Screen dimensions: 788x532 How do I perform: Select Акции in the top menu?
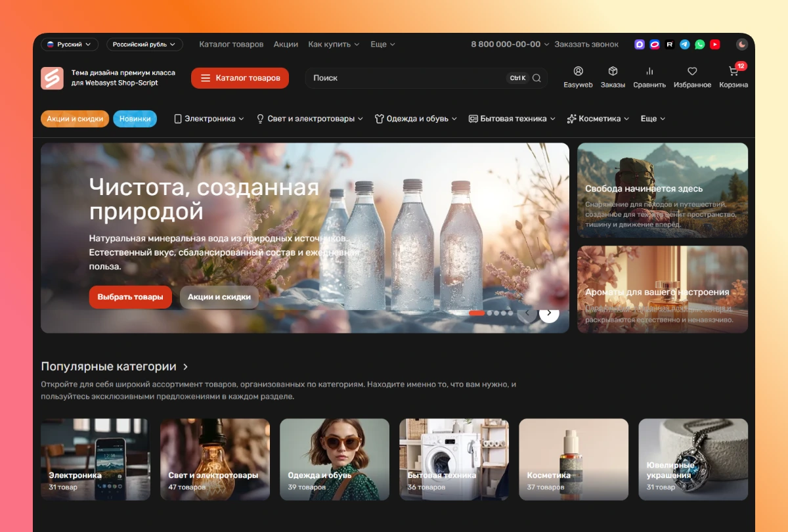[x=286, y=44]
